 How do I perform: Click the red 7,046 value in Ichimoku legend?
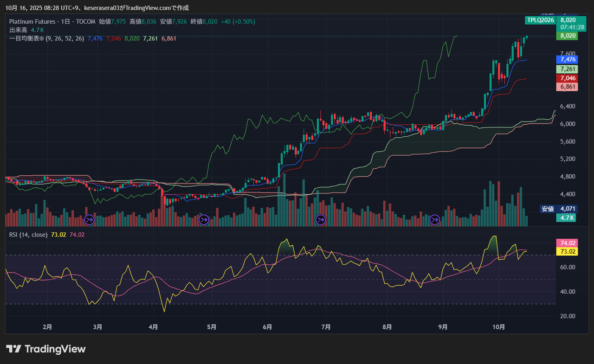point(114,38)
